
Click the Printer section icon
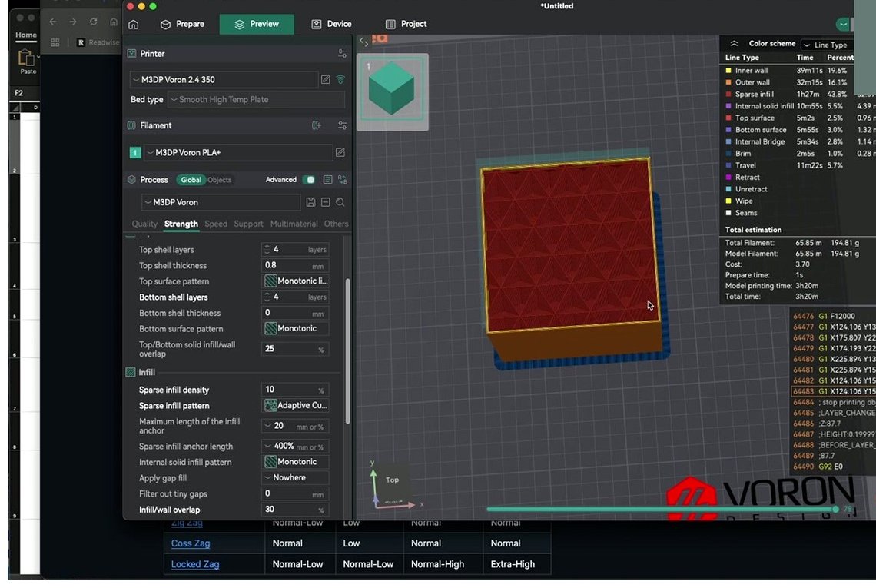tap(131, 54)
